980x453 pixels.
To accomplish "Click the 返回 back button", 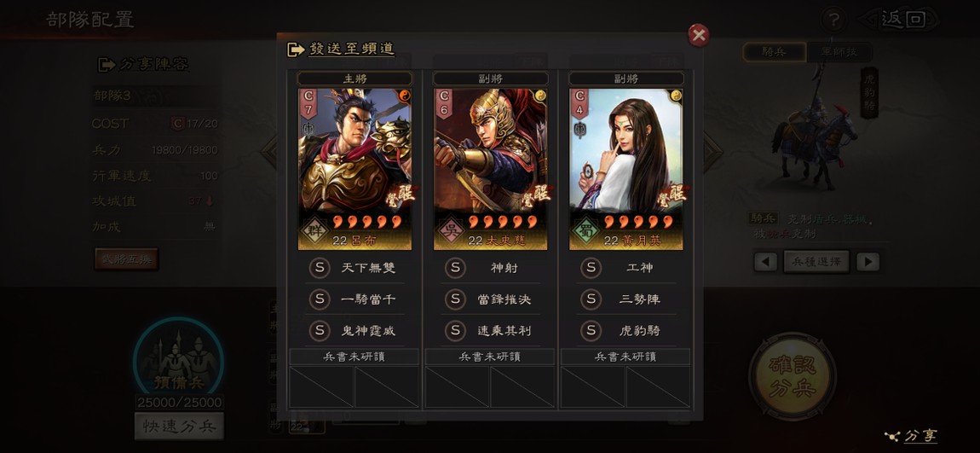I will tap(902, 20).
